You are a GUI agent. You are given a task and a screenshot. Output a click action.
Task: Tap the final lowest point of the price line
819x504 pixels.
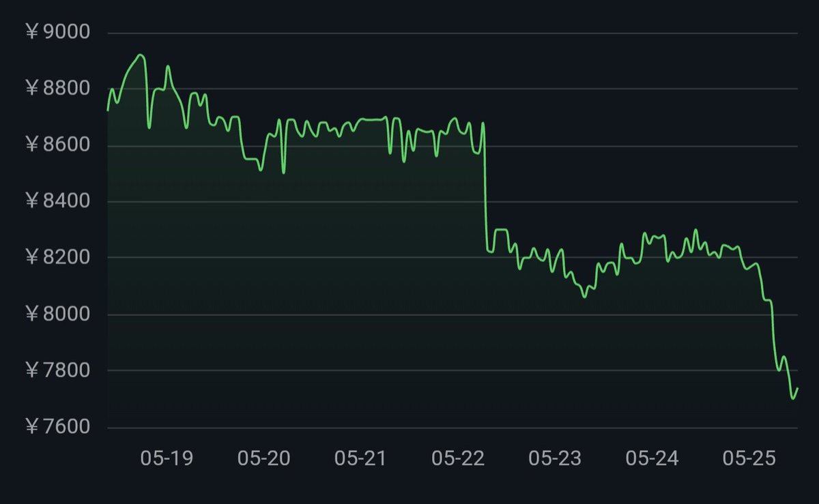(x=794, y=398)
